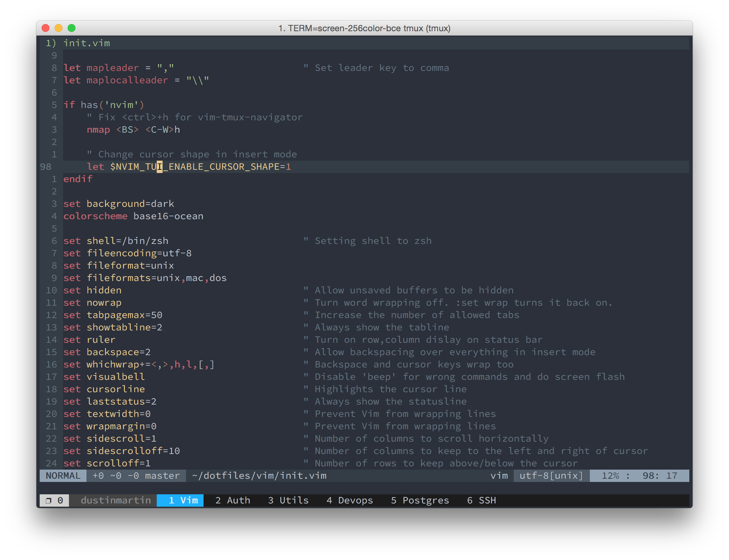Click 'Allow unsaved buffers to be hidden' comment
The width and height of the screenshot is (729, 560).
(408, 290)
